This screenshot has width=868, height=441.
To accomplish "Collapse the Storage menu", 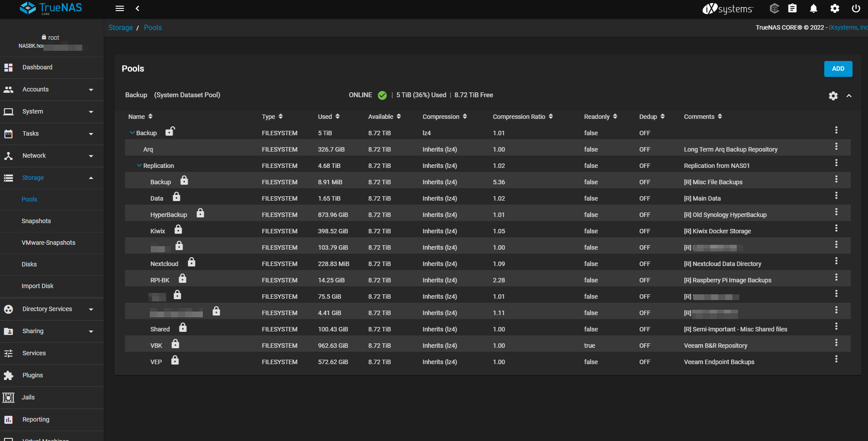I will pos(52,178).
